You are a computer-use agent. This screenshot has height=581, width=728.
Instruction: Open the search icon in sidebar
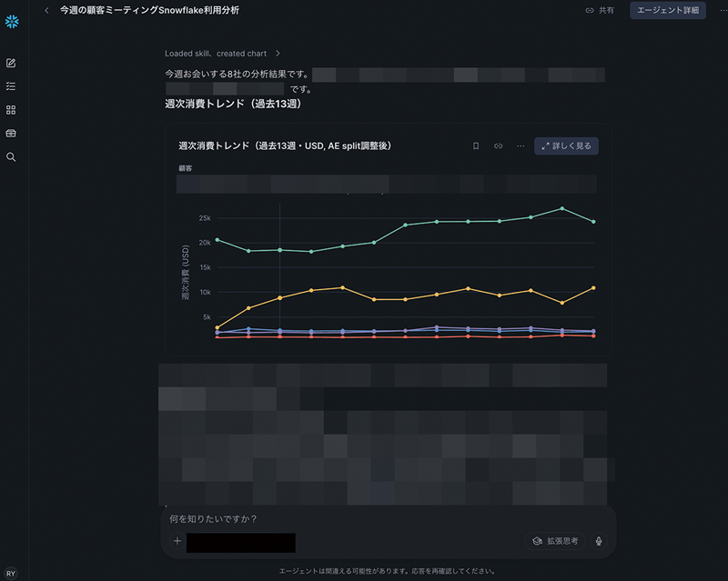click(x=11, y=157)
